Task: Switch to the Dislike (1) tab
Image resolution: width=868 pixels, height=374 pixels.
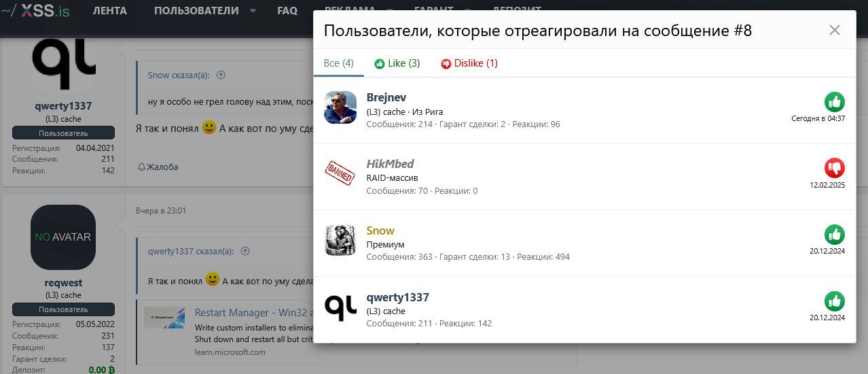Action: [x=469, y=63]
